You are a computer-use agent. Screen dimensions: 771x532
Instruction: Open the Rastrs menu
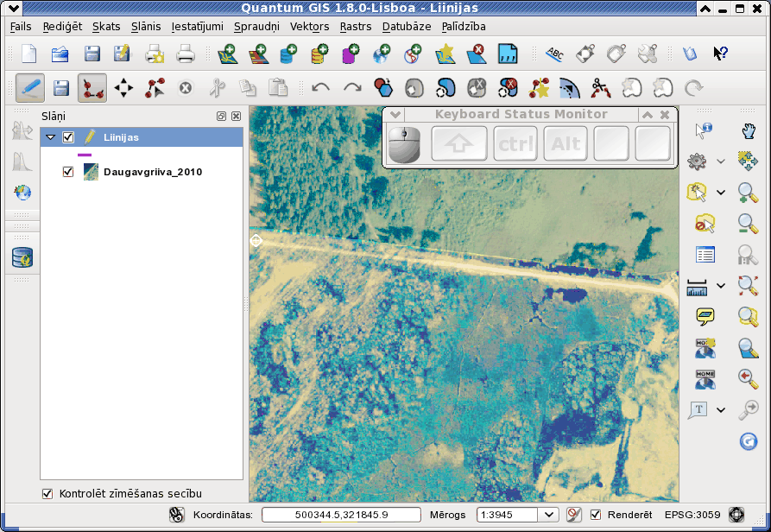(x=356, y=27)
